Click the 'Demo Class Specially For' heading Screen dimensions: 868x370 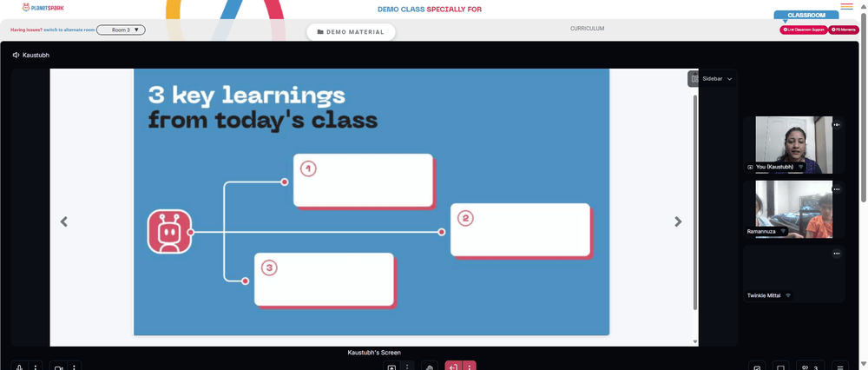tap(430, 10)
